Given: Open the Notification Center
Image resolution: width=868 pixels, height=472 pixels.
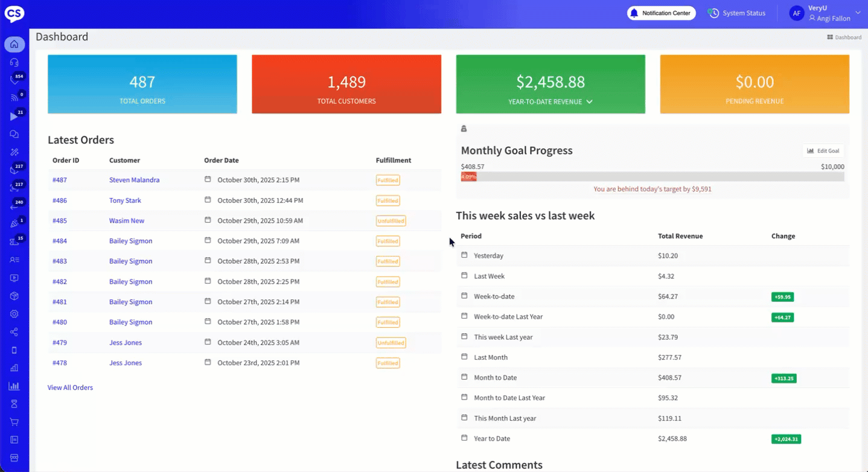Looking at the screenshot, I should click(662, 13).
